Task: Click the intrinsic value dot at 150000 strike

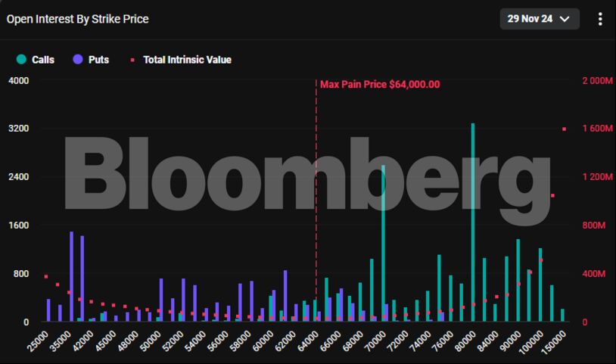Action: pyautogui.click(x=564, y=129)
